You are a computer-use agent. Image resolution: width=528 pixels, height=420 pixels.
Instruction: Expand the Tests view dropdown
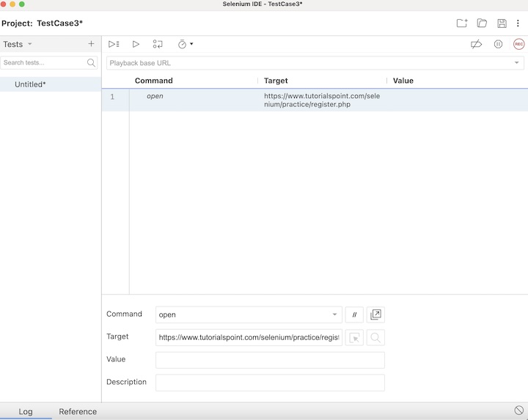[30, 44]
